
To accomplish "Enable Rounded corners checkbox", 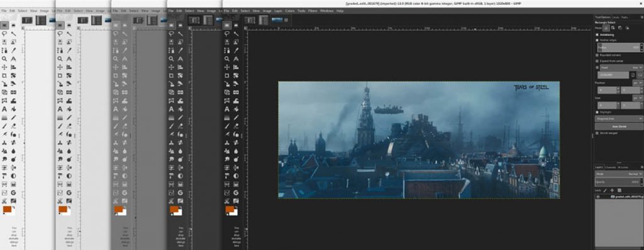I will 597,55.
